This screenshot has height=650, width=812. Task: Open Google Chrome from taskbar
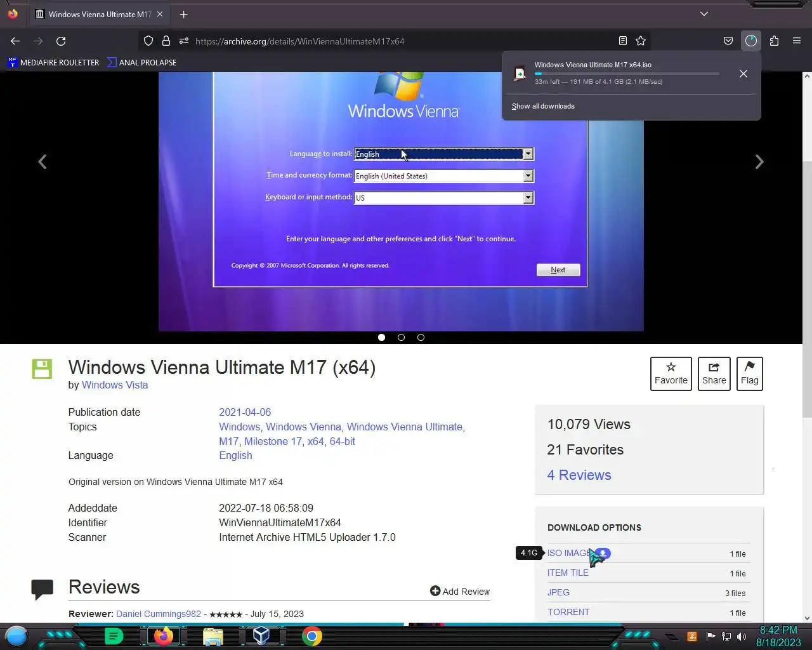click(x=311, y=636)
